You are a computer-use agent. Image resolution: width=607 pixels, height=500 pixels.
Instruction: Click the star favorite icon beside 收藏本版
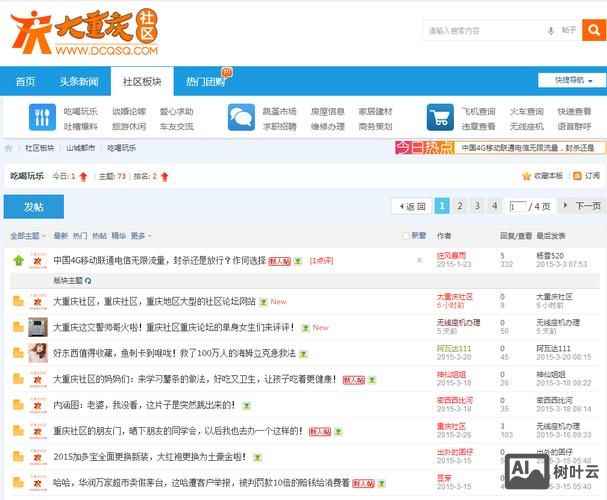(526, 176)
